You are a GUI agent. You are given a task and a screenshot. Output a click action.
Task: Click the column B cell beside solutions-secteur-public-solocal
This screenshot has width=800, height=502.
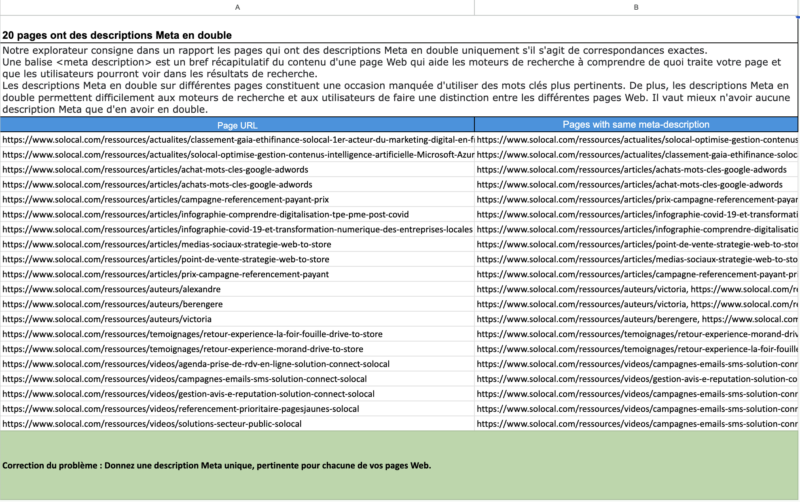click(x=636, y=423)
